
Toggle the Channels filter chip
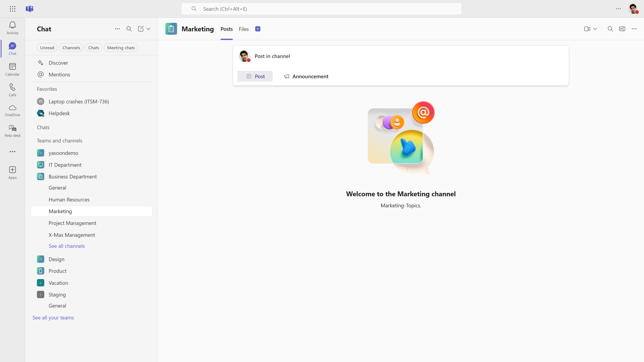pos(71,48)
